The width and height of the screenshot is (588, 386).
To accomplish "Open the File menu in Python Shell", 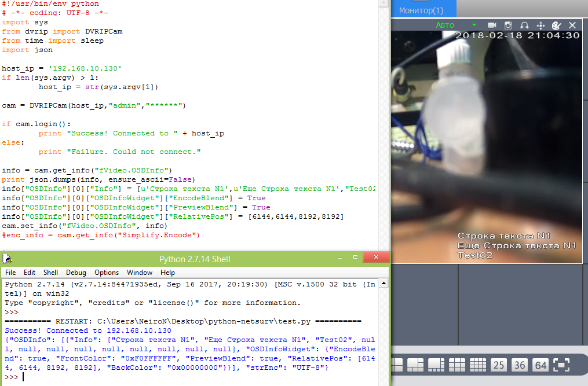I will [12, 273].
